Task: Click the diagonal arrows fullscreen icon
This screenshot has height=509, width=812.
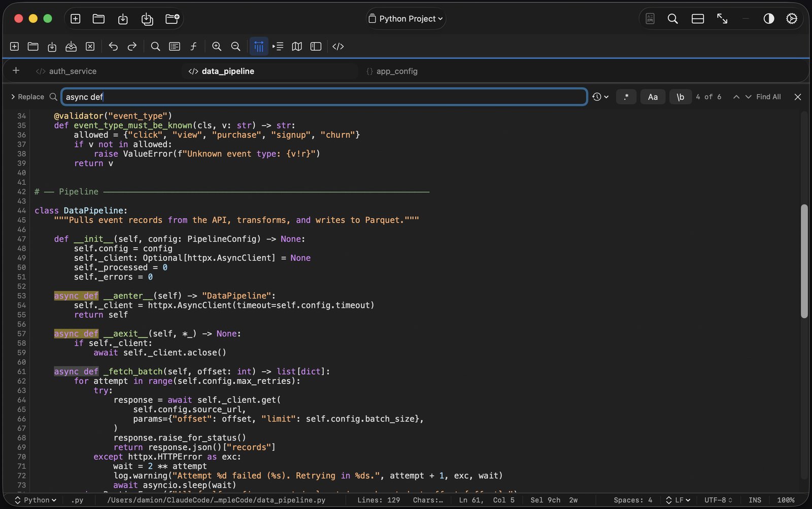Action: 722,19
